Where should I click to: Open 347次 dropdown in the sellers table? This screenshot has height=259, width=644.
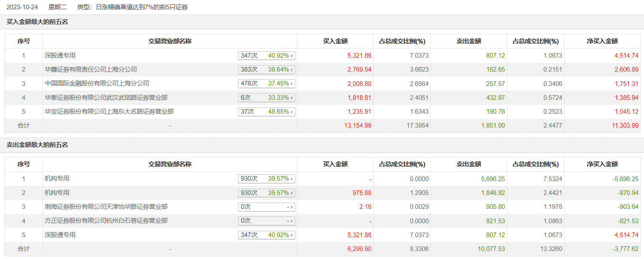coord(266,235)
